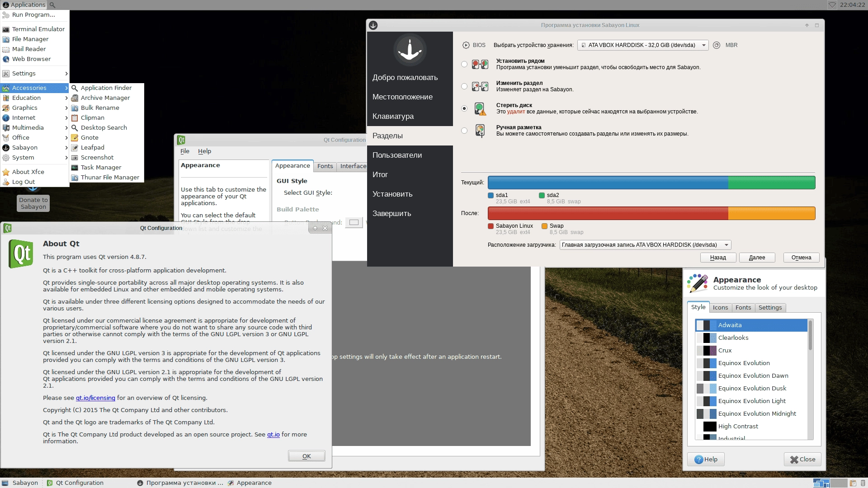Expand the Education submenu
This screenshot has width=868, height=488.
34,98
